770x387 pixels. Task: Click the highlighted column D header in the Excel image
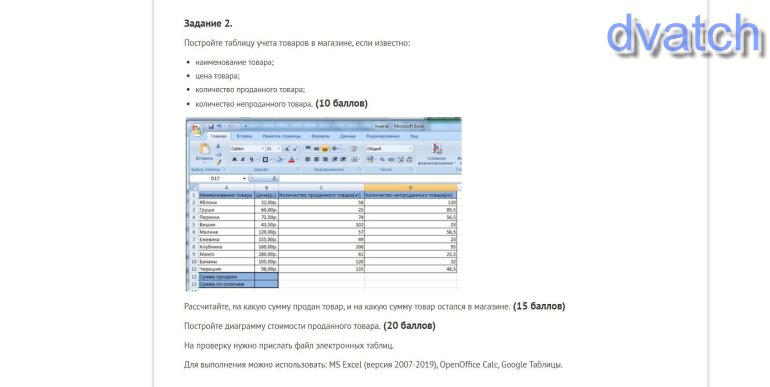[x=410, y=188]
